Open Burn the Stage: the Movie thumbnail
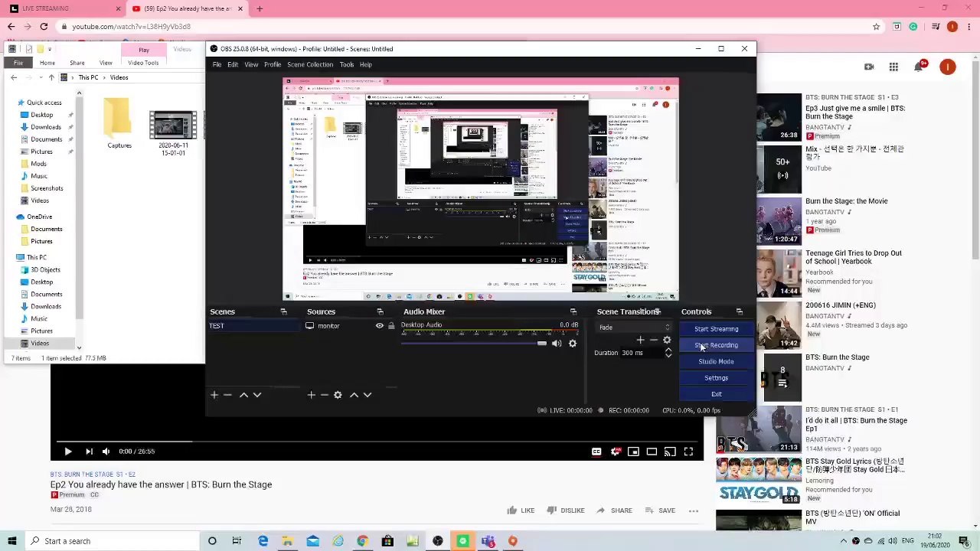Screen dimensions: 980x551 tap(779, 220)
